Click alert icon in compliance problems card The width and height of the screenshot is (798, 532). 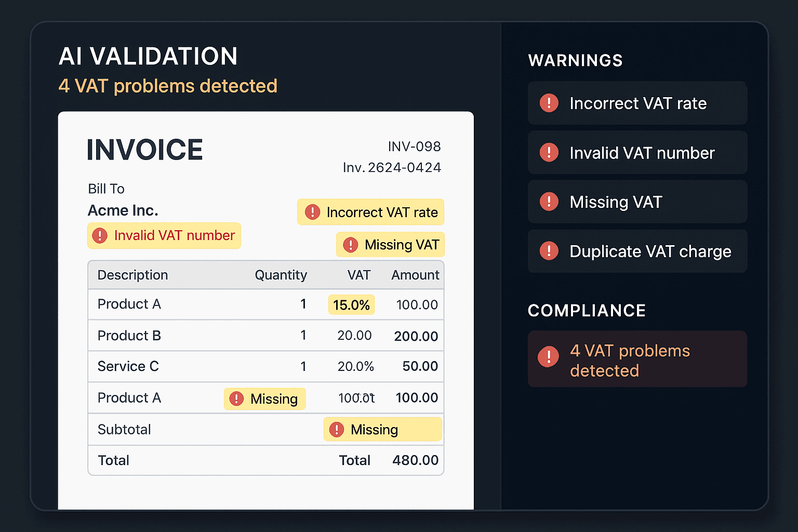coord(548,356)
